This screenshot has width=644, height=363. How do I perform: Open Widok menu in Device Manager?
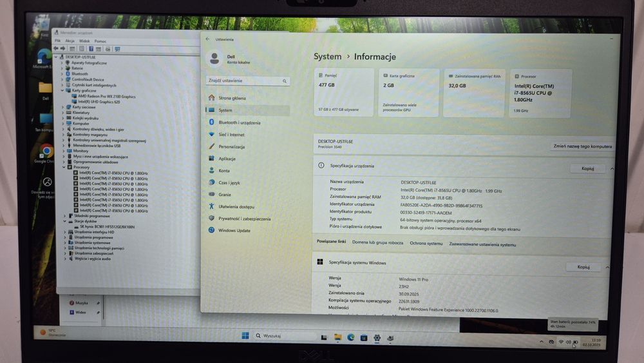coord(84,41)
